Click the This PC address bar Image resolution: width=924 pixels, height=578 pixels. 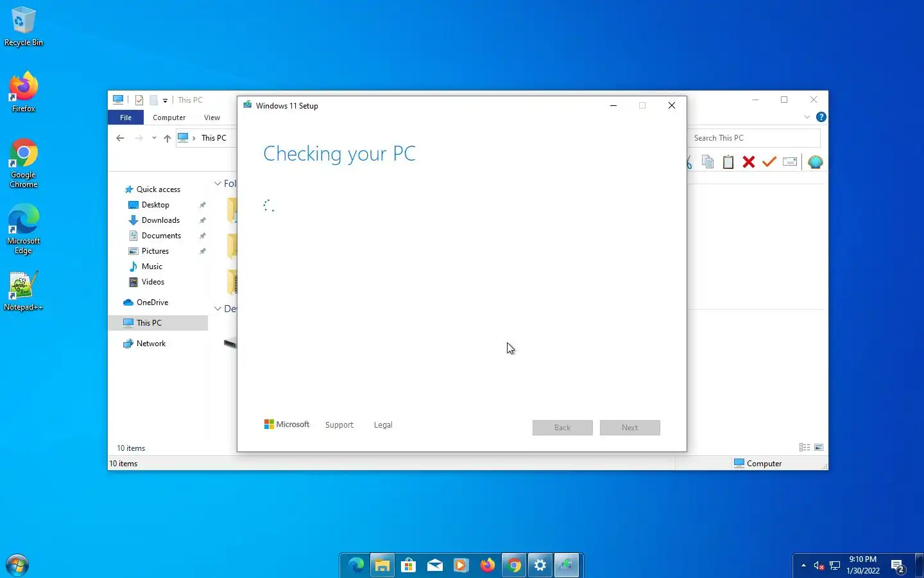207,138
